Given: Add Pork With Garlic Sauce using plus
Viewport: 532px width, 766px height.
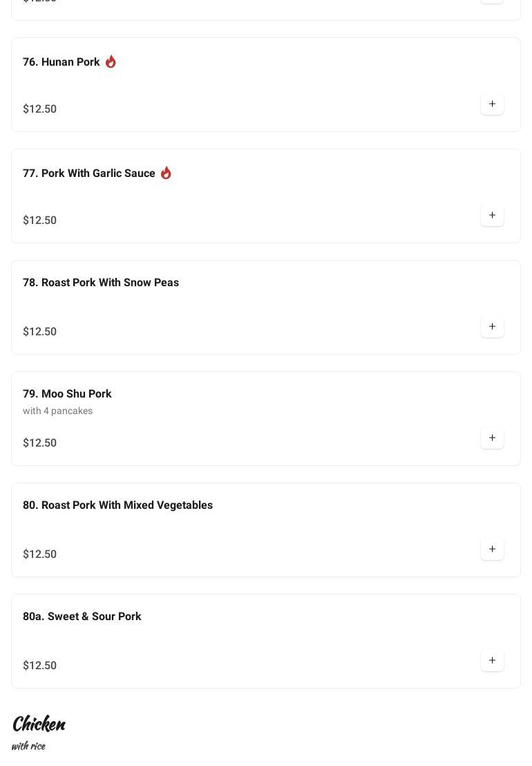Looking at the screenshot, I should pyautogui.click(x=492, y=216).
